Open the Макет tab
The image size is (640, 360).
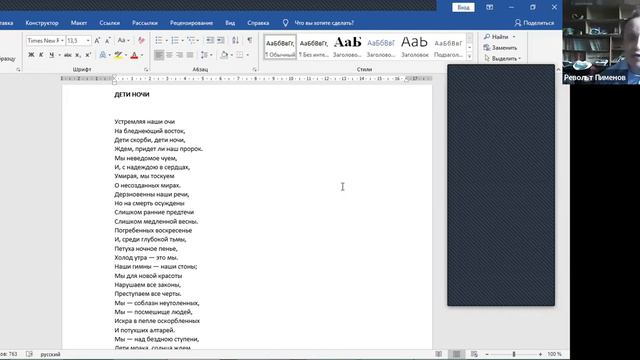[x=79, y=23]
